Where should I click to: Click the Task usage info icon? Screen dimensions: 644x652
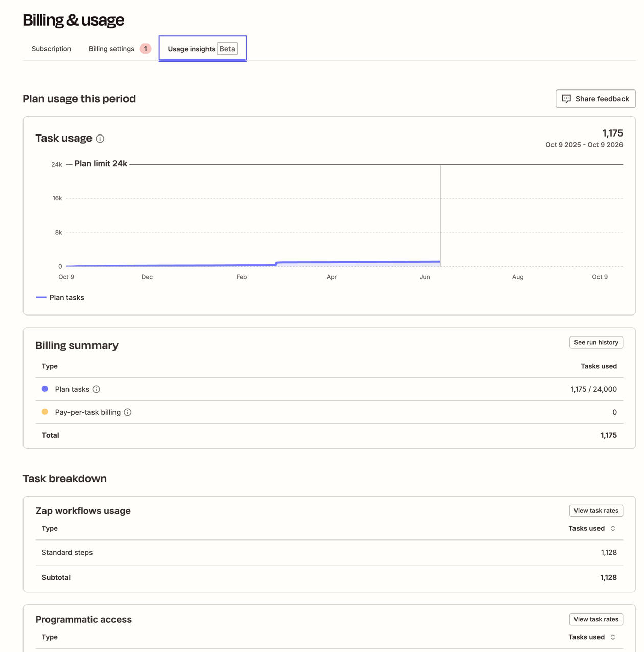tap(100, 139)
